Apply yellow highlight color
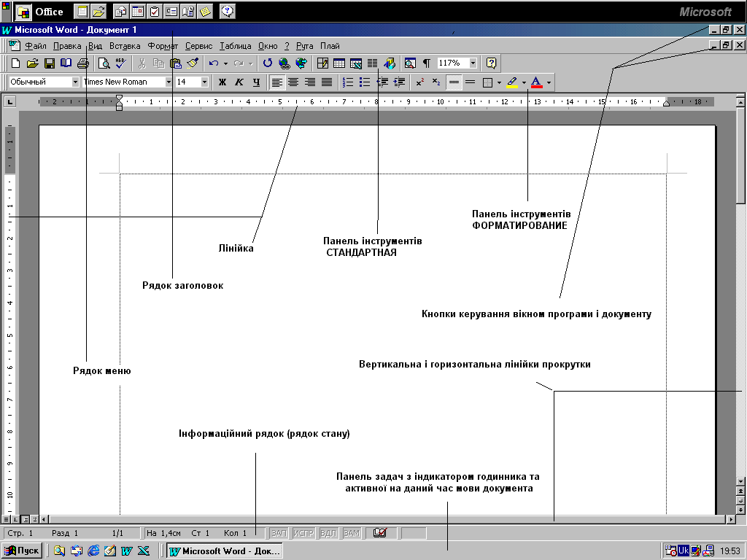The image size is (747, 560). [x=512, y=82]
